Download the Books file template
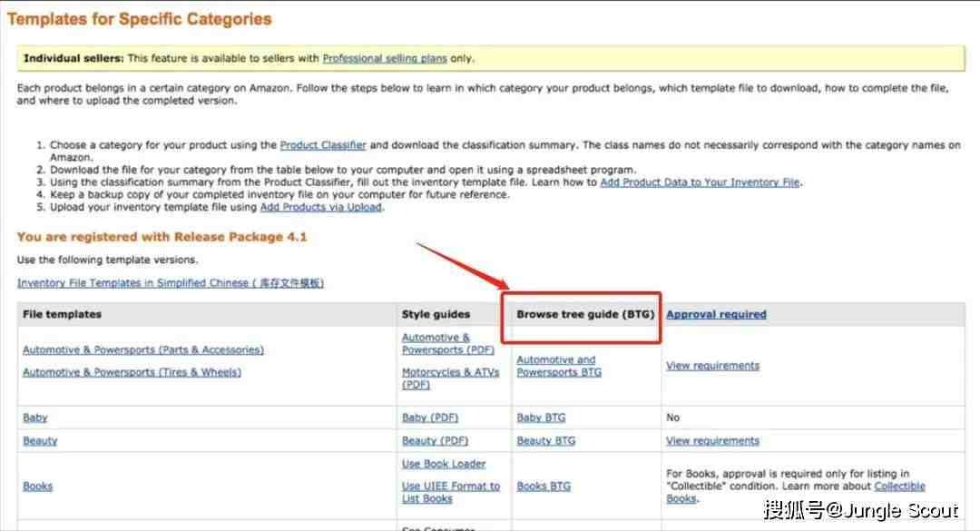 [37, 487]
